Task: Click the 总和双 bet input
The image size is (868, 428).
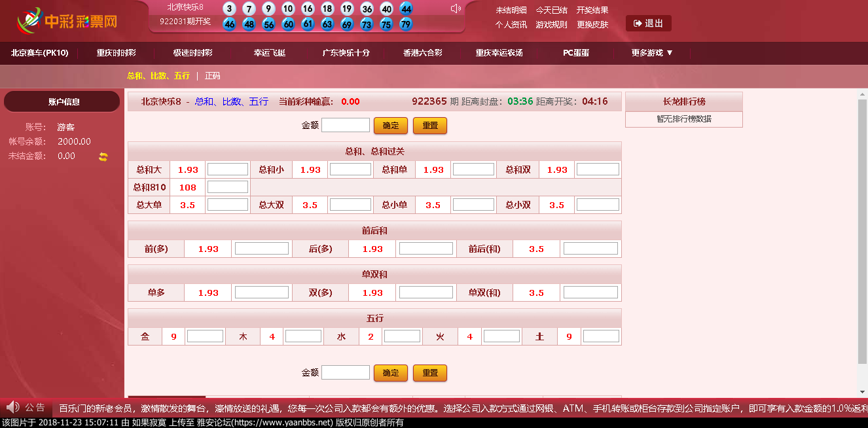Action: tap(598, 169)
